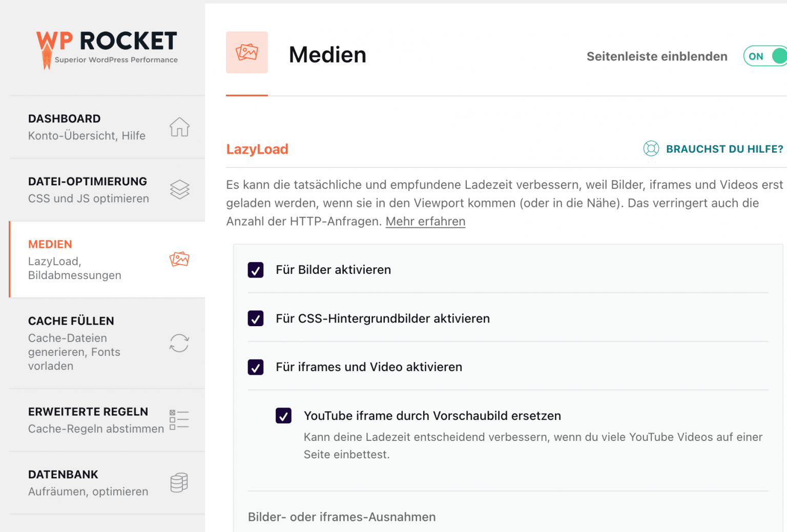
Task: Click the Datenbank database icon
Action: [x=178, y=482]
